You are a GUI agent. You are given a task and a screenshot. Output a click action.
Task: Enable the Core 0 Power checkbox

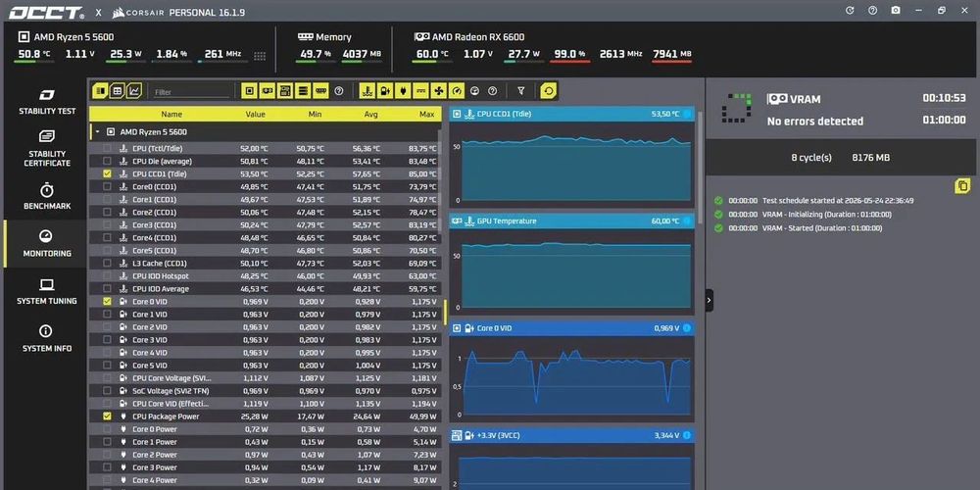pos(107,429)
